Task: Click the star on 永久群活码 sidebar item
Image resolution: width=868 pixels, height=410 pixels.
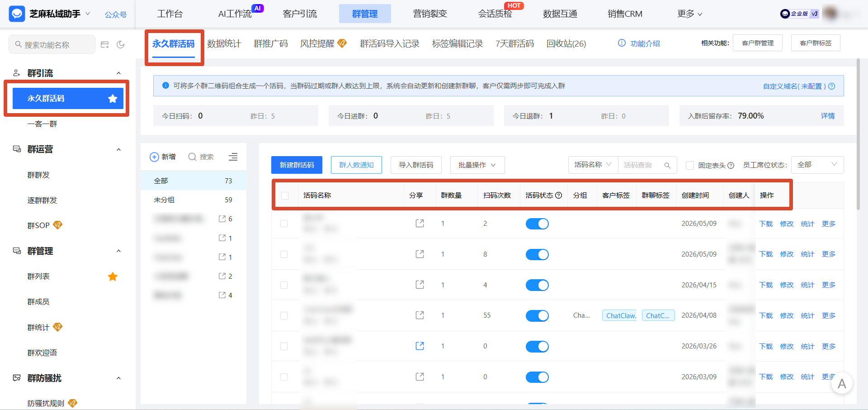Action: click(x=113, y=99)
